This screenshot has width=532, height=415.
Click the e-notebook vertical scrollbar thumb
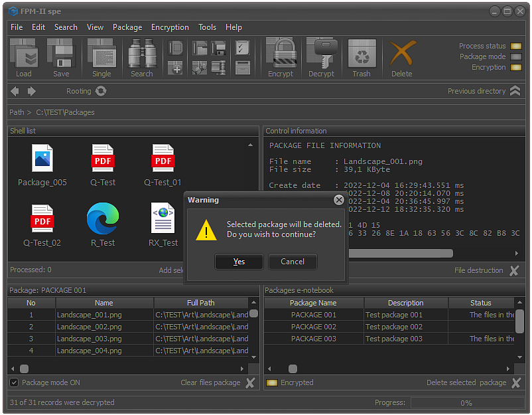point(519,321)
